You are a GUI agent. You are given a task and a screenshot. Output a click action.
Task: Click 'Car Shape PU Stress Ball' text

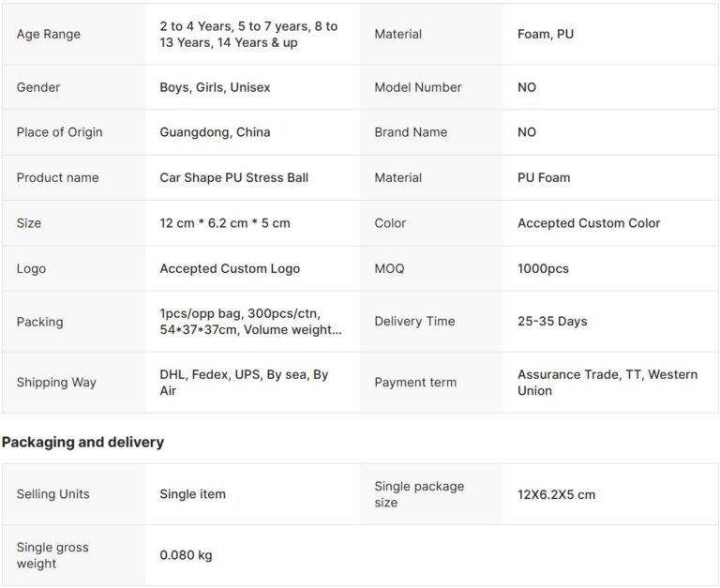(233, 177)
